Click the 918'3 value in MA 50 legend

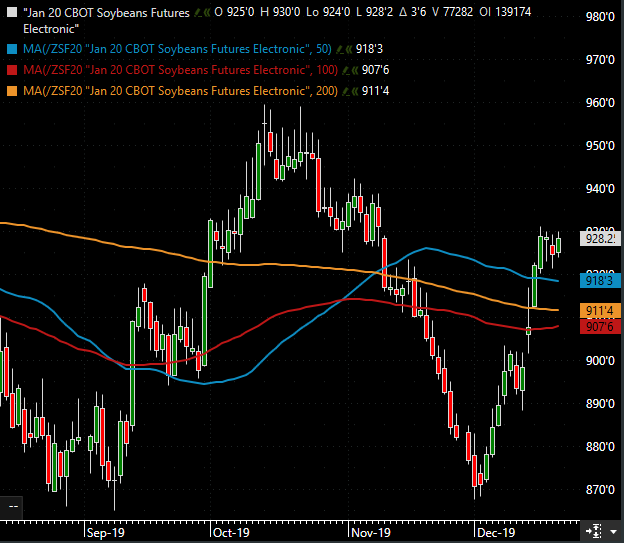pyautogui.click(x=369, y=49)
